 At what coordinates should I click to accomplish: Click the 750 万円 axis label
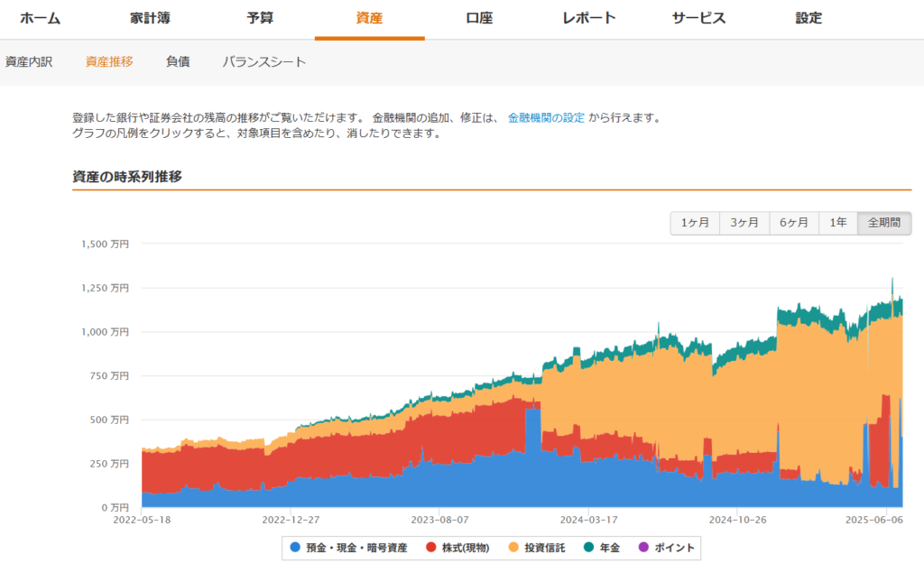109,375
